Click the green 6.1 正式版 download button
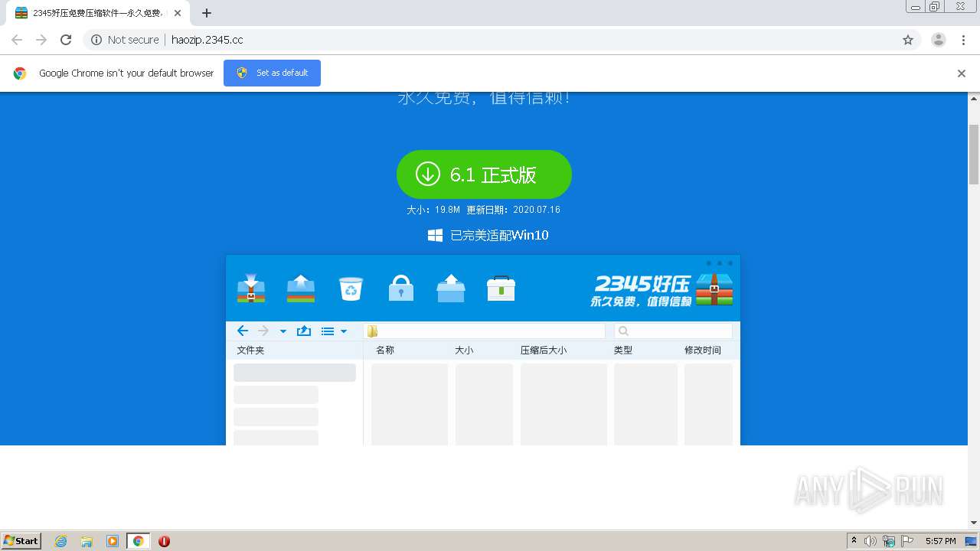The image size is (980, 551). [x=484, y=174]
